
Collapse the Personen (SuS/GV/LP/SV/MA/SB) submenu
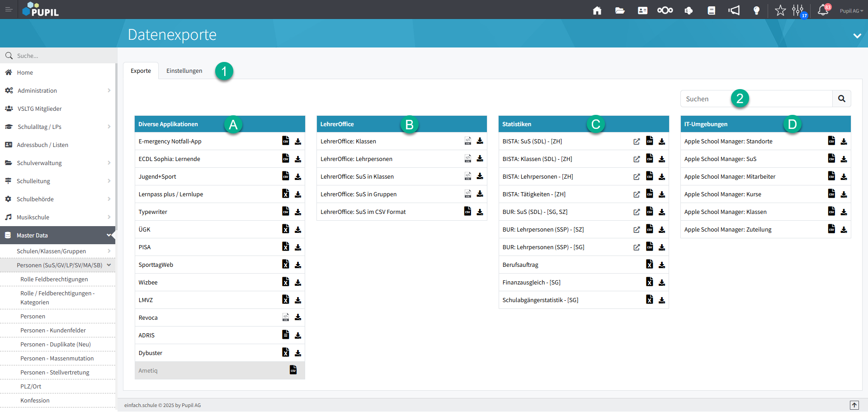tap(57, 265)
